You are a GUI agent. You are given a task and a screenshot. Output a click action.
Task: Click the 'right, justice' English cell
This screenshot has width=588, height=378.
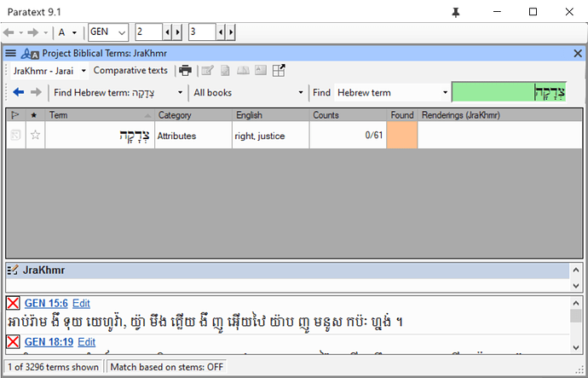271,135
